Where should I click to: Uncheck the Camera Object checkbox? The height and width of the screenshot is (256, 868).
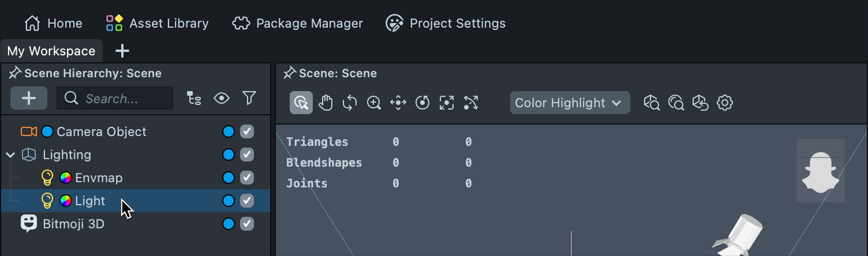[247, 132]
